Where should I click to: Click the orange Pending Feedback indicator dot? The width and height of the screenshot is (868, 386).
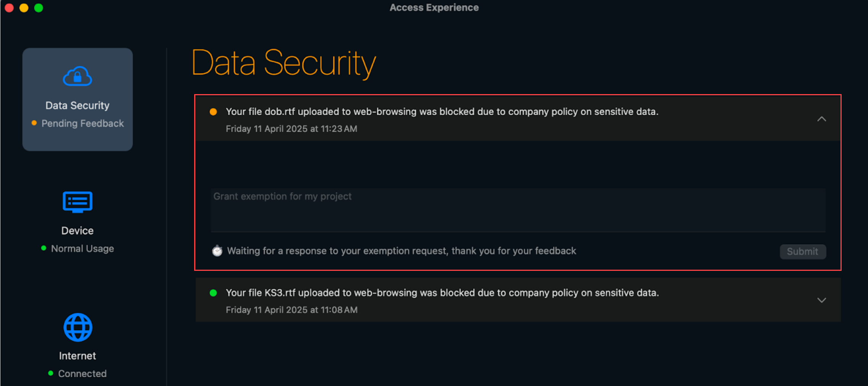click(34, 123)
